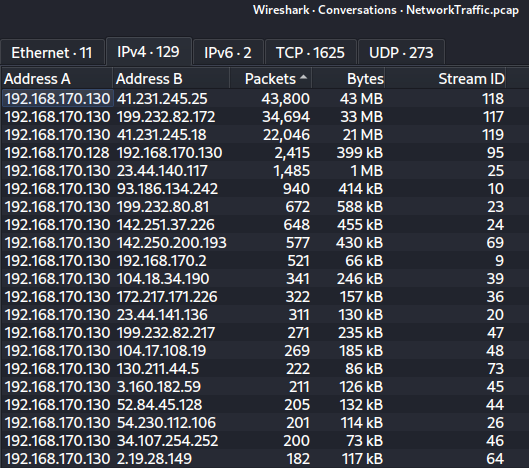Sort conversations by Bytes column header
This screenshot has height=468, width=529.
tap(348, 79)
